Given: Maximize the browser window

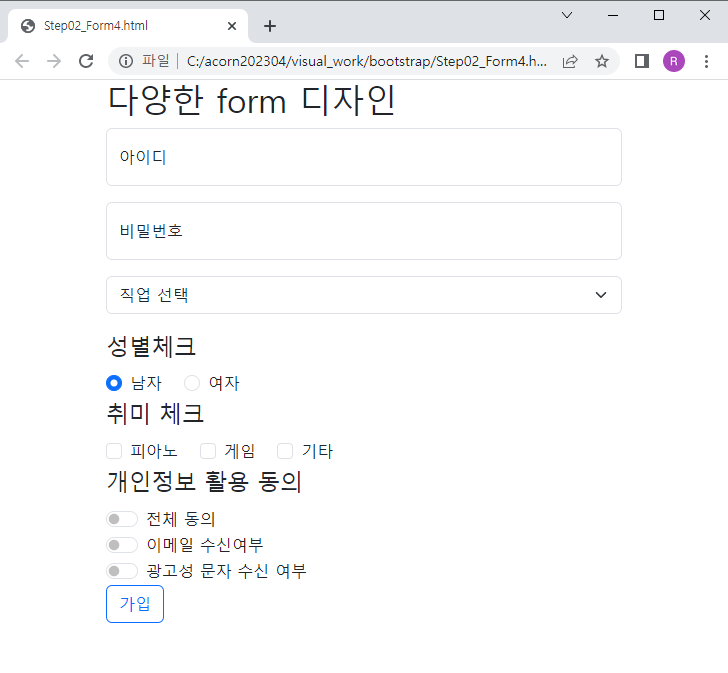Looking at the screenshot, I should (659, 15).
